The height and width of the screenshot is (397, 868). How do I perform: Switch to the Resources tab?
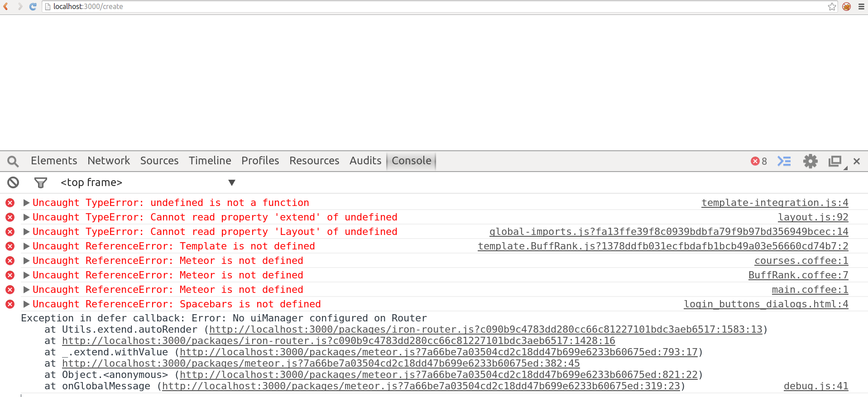[x=314, y=161]
